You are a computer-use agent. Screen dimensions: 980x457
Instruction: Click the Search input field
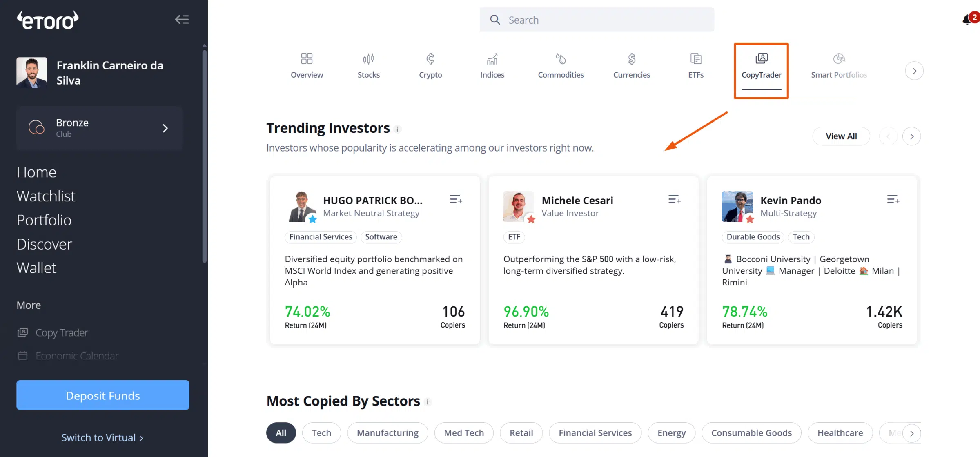tap(597, 20)
